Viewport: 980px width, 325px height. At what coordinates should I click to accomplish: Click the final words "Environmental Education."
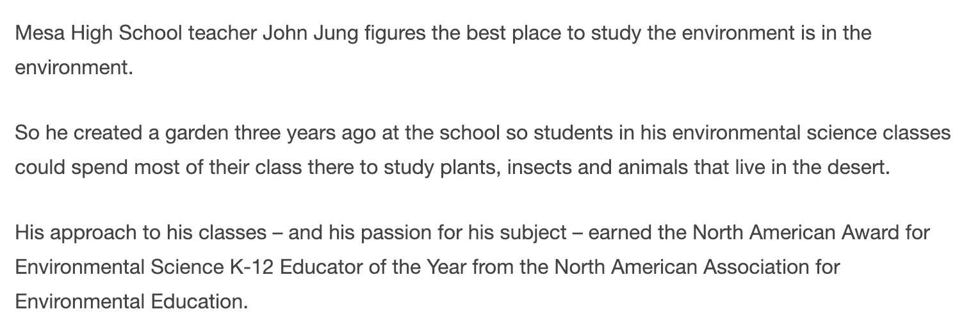[131, 301]
